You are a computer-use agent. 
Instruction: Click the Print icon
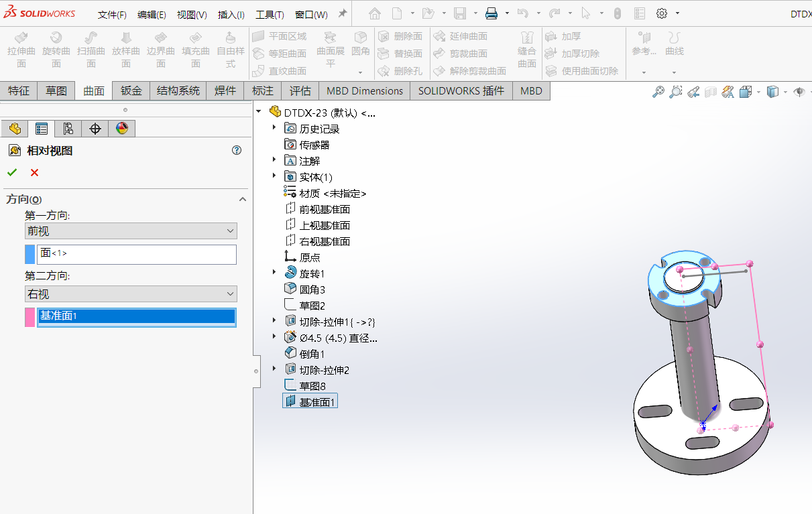tap(491, 13)
